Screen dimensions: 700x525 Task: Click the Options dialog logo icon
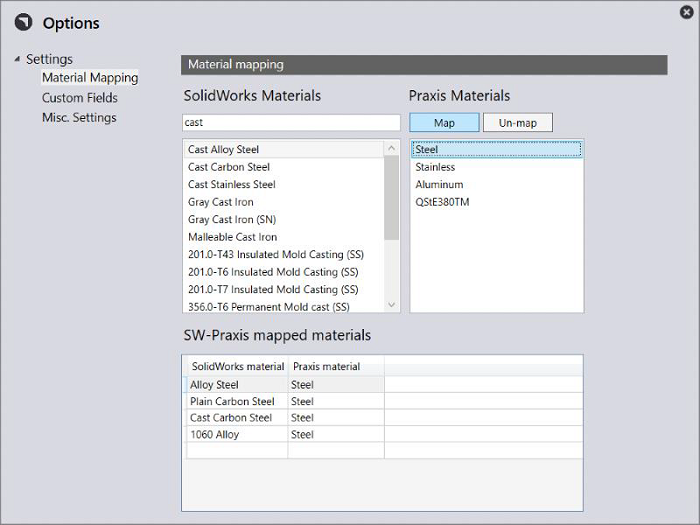point(23,22)
